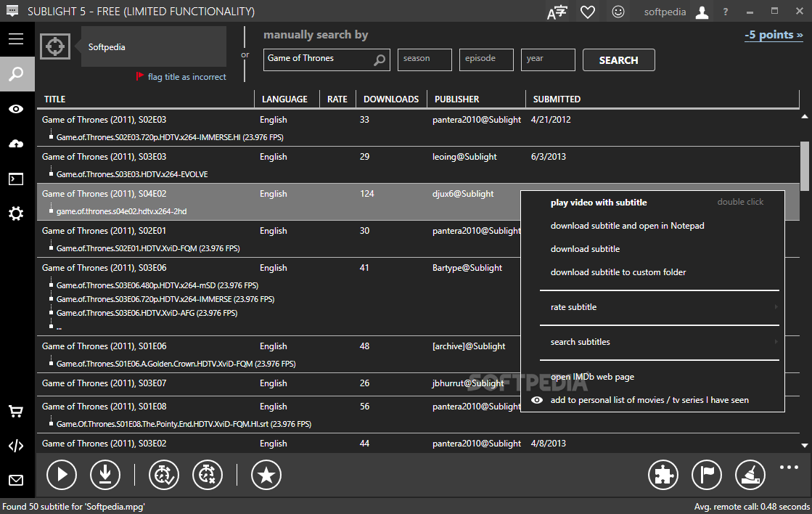Select 'play video with subtitle' menu entry
The height and width of the screenshot is (514, 812).
tap(652, 203)
